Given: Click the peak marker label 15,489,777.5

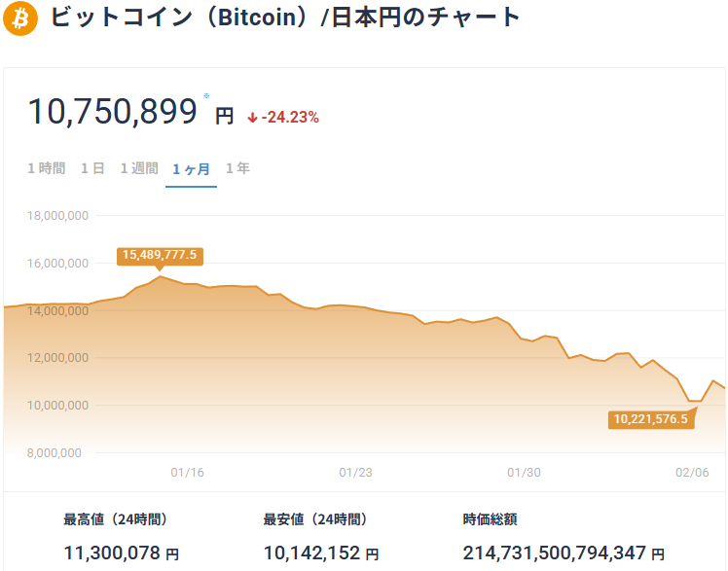Looking at the screenshot, I should tap(160, 255).
